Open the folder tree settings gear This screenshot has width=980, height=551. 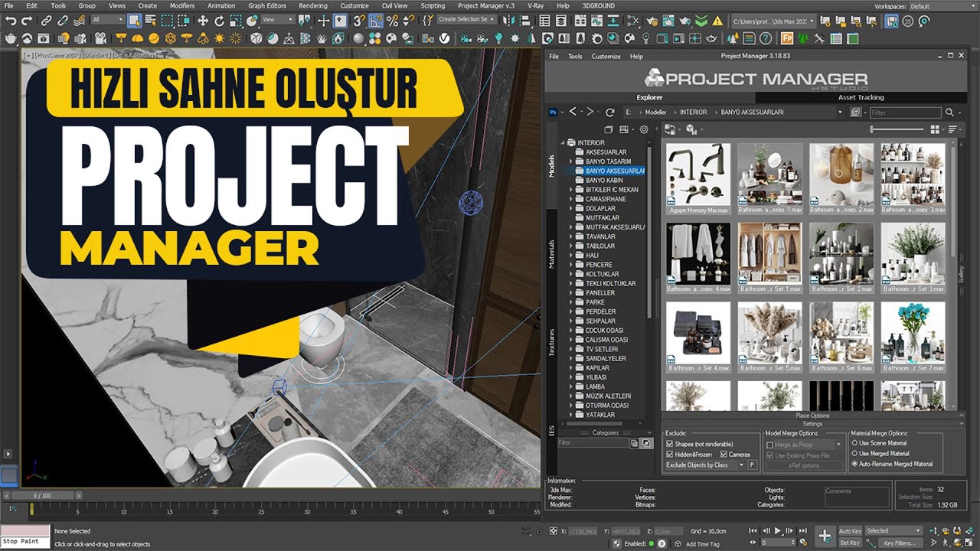643,129
